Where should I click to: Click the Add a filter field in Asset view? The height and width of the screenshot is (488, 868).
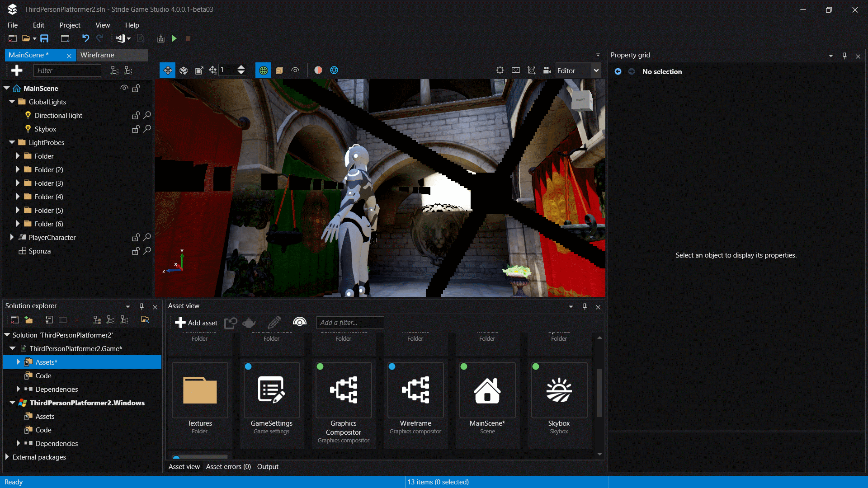pyautogui.click(x=350, y=323)
